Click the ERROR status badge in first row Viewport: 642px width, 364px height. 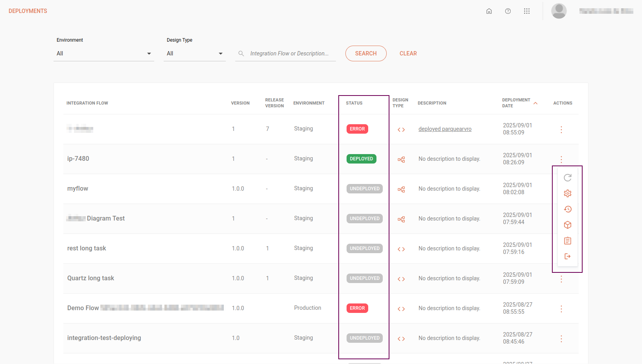[357, 129]
